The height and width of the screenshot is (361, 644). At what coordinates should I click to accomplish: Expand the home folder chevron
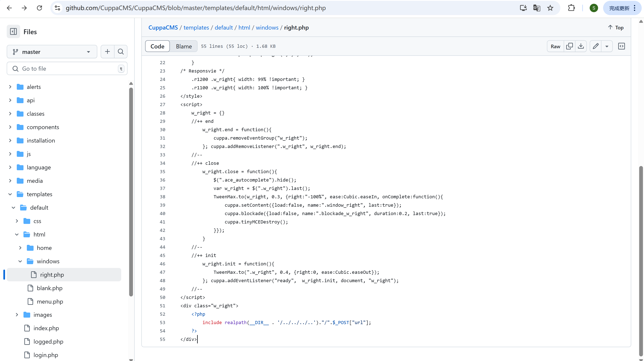click(x=20, y=248)
